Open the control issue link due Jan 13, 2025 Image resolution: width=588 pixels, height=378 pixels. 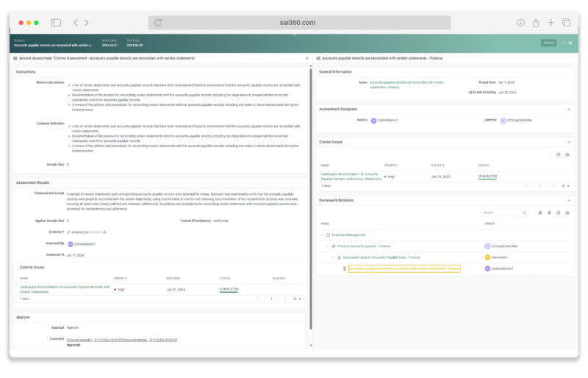[351, 176]
